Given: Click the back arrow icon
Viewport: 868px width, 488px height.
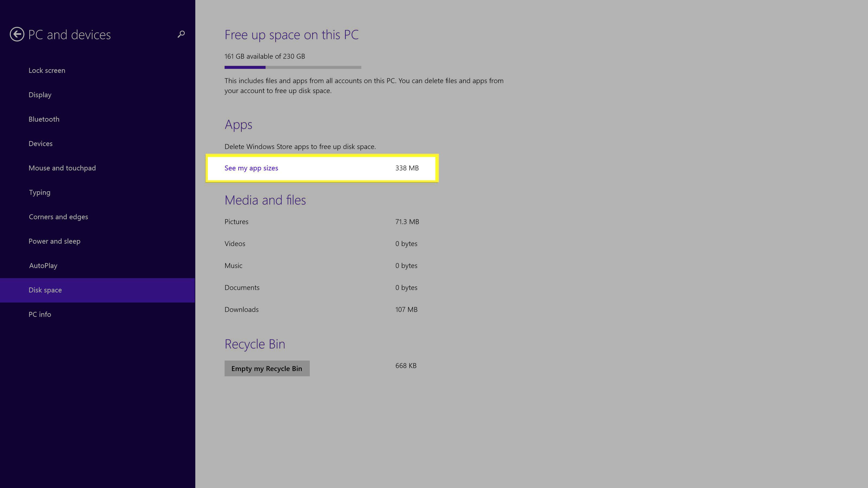Looking at the screenshot, I should pyautogui.click(x=17, y=34).
